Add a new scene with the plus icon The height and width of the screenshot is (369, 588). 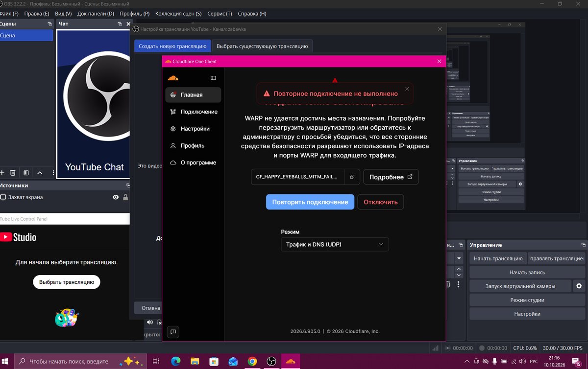tap(2, 172)
